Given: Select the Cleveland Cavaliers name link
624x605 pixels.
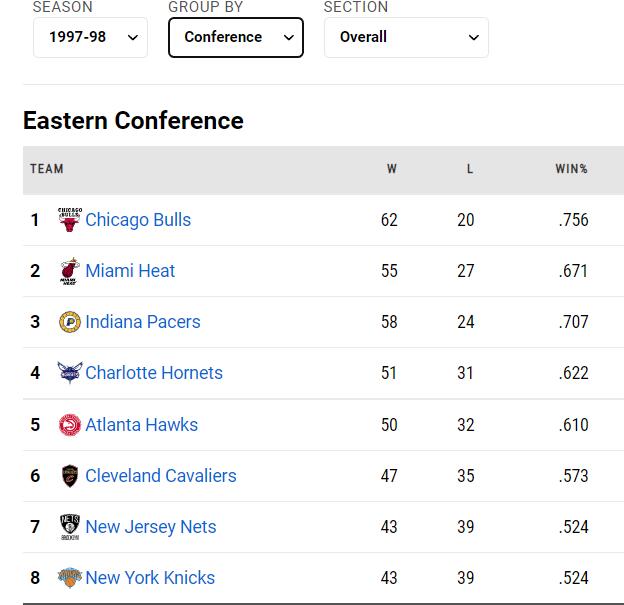Looking at the screenshot, I should [161, 476].
